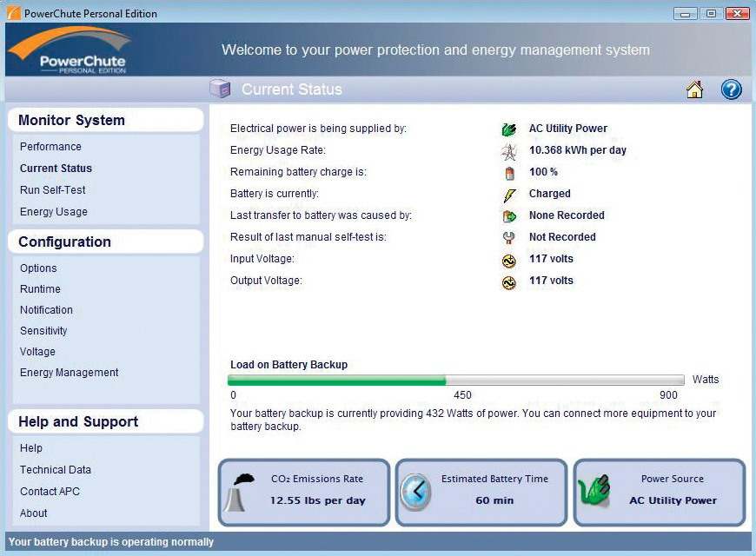Screen dimensions: 756x556
Task: Click the Output Voltage sine wave icon
Action: point(508,282)
